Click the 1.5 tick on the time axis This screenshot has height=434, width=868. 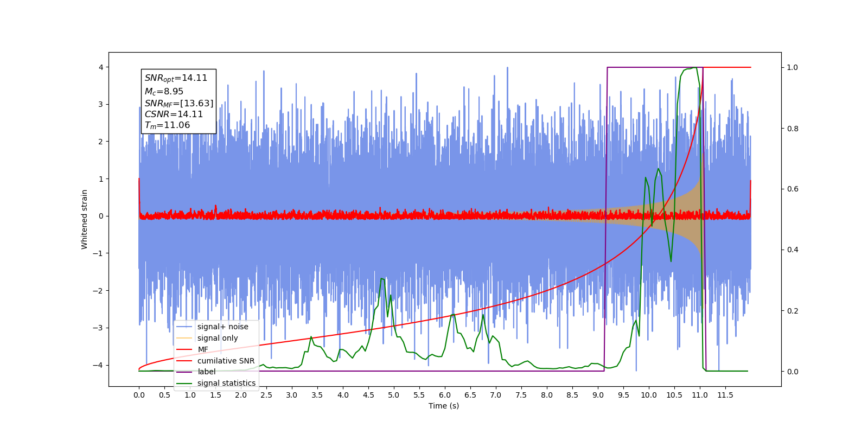coord(215,395)
